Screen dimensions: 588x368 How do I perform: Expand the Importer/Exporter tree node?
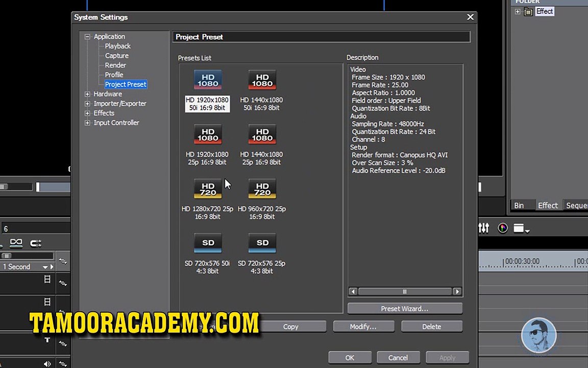point(87,104)
